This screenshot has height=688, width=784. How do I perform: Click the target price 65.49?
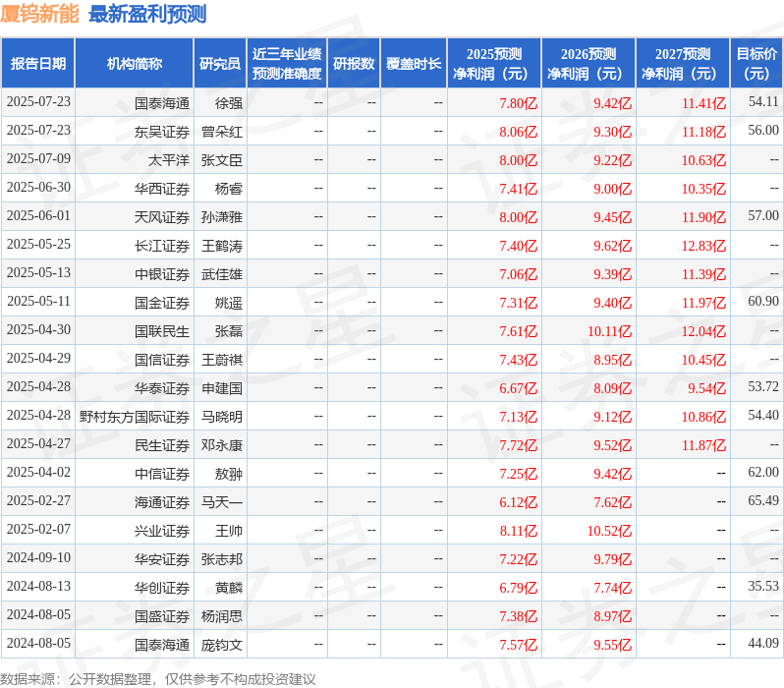[x=763, y=501]
